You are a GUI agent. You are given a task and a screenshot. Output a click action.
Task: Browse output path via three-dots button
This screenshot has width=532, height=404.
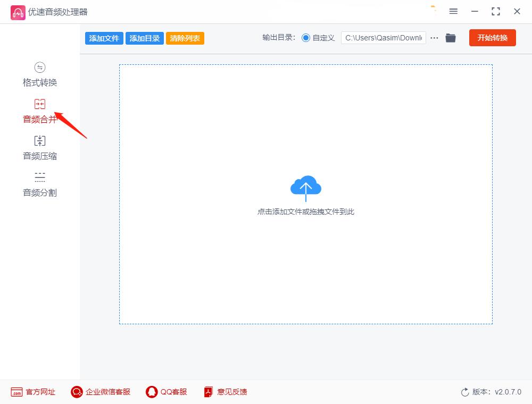point(434,38)
